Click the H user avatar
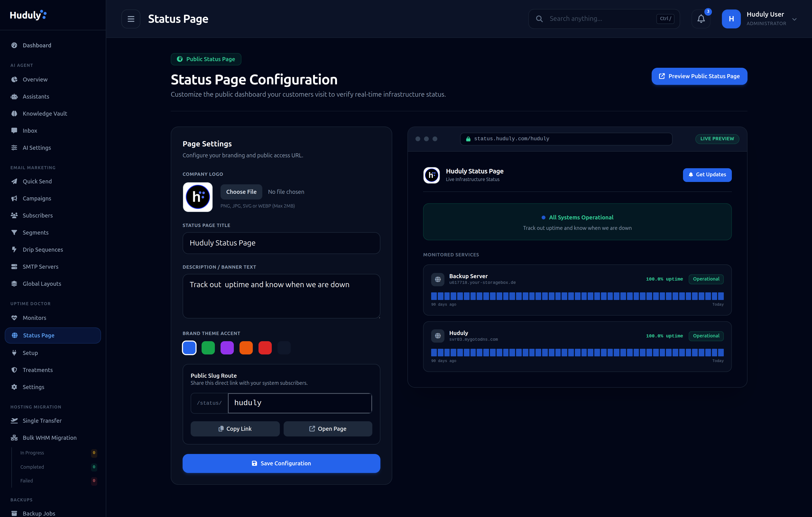 click(731, 19)
